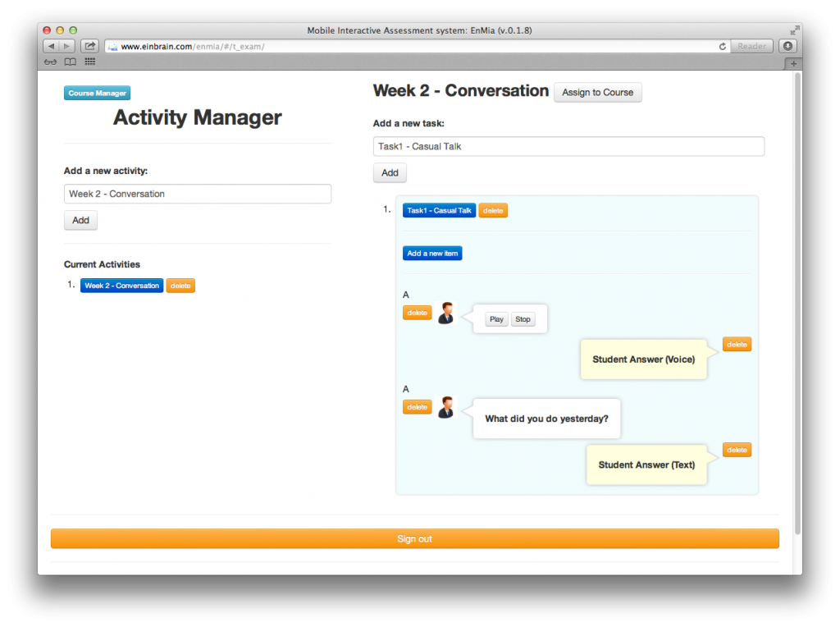Open the Share icon in the toolbar
The image size is (840, 627).
89,47
